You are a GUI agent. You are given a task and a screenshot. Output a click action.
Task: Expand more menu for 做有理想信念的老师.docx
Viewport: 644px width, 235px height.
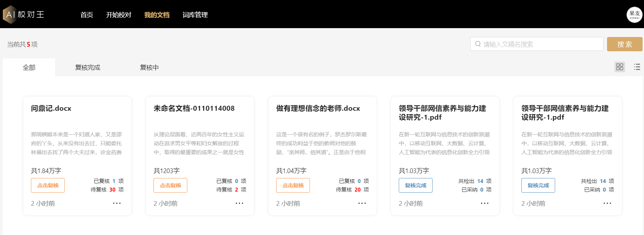pos(362,203)
